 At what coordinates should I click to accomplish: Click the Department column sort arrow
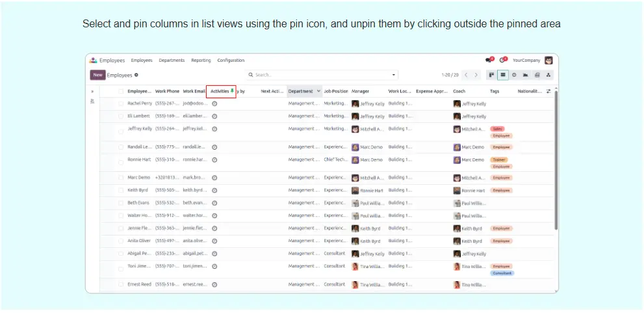[x=318, y=92]
